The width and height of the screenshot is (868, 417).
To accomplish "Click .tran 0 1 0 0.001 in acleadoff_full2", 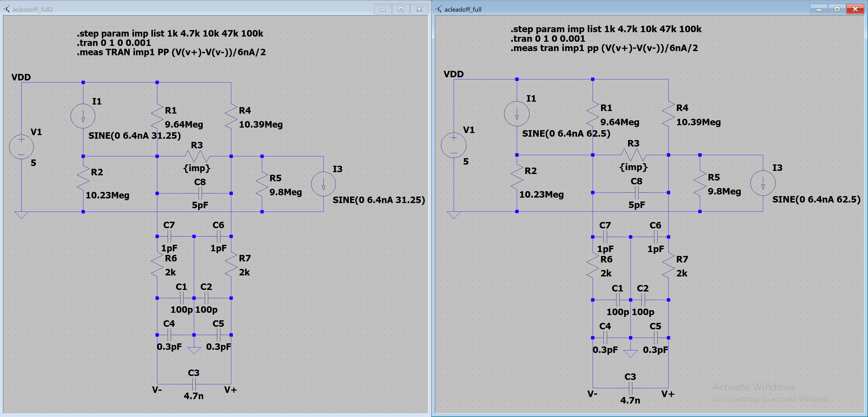I will [114, 43].
